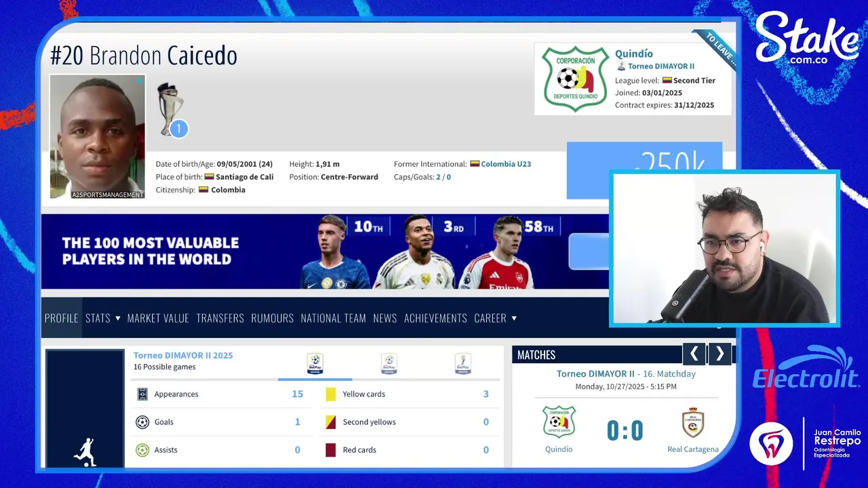Open the Transfers tab
Screen dimensions: 868x488
click(220, 318)
